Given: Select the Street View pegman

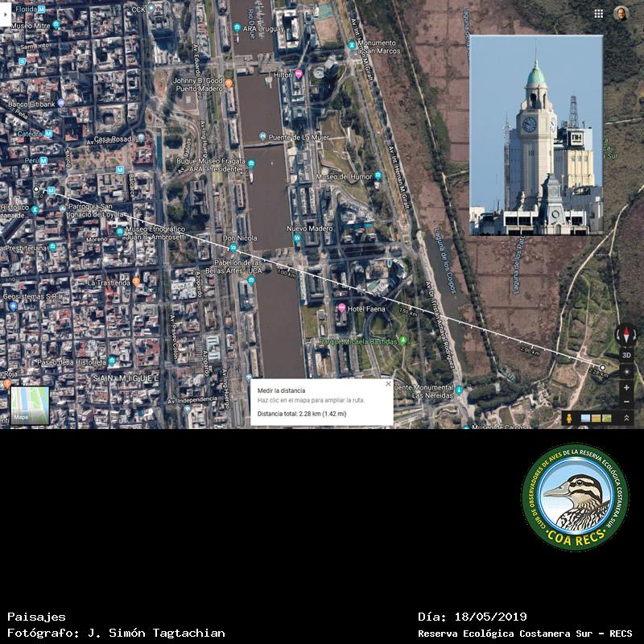Looking at the screenshot, I should pos(570,419).
